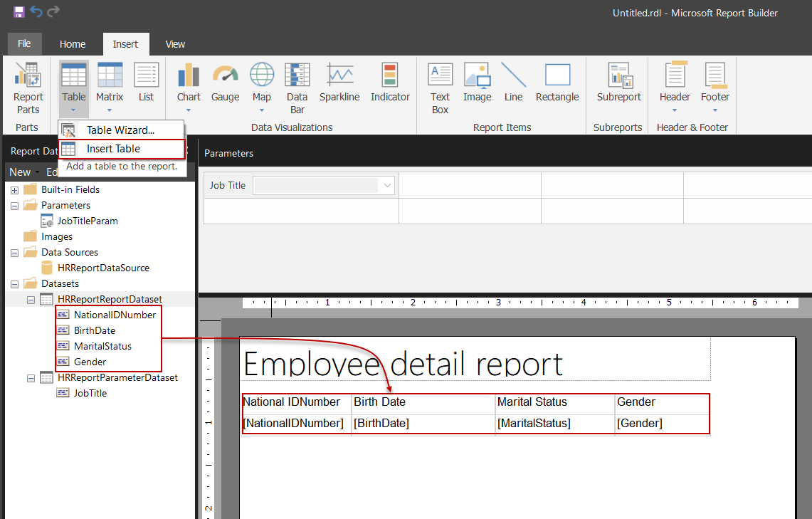Click the Save icon in title bar
Viewport: 812px width, 519px height.
point(19,12)
